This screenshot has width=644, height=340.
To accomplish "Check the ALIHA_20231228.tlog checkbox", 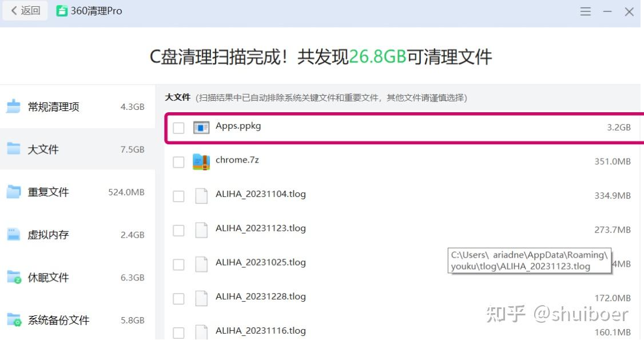I will click(178, 297).
